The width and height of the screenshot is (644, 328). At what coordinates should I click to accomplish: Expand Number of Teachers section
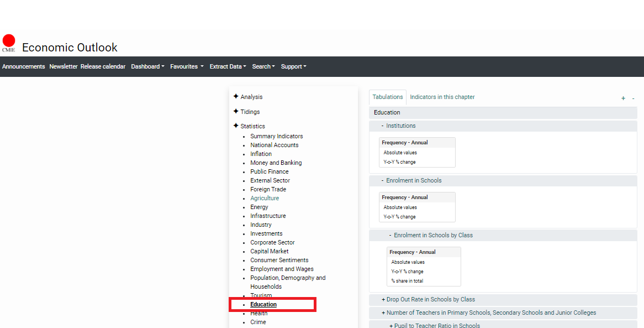[x=488, y=313]
